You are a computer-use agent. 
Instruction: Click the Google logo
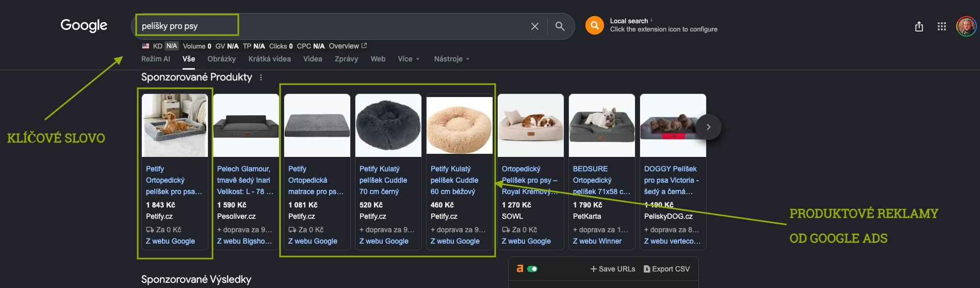84,25
